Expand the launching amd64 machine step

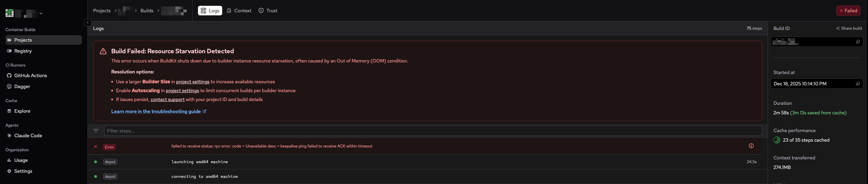click(199, 162)
